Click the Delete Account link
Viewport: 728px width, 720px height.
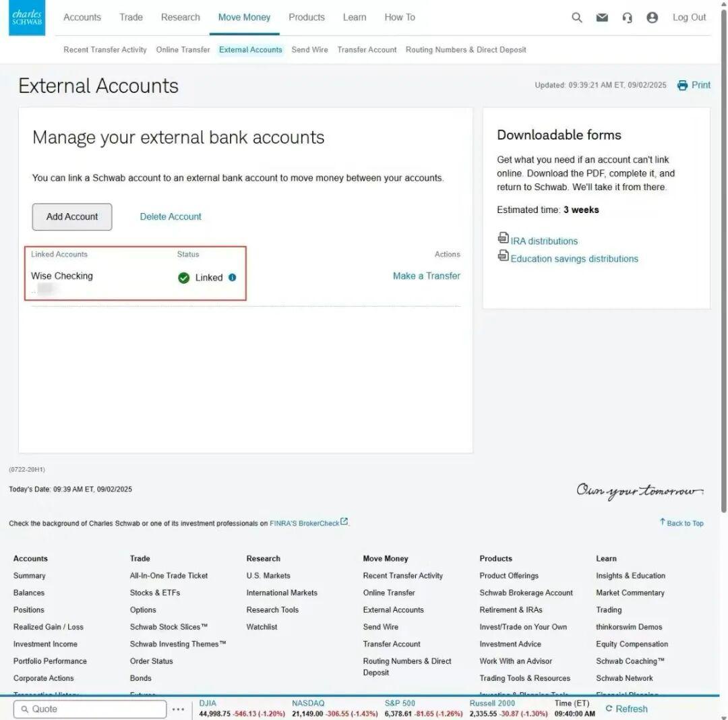click(x=171, y=217)
